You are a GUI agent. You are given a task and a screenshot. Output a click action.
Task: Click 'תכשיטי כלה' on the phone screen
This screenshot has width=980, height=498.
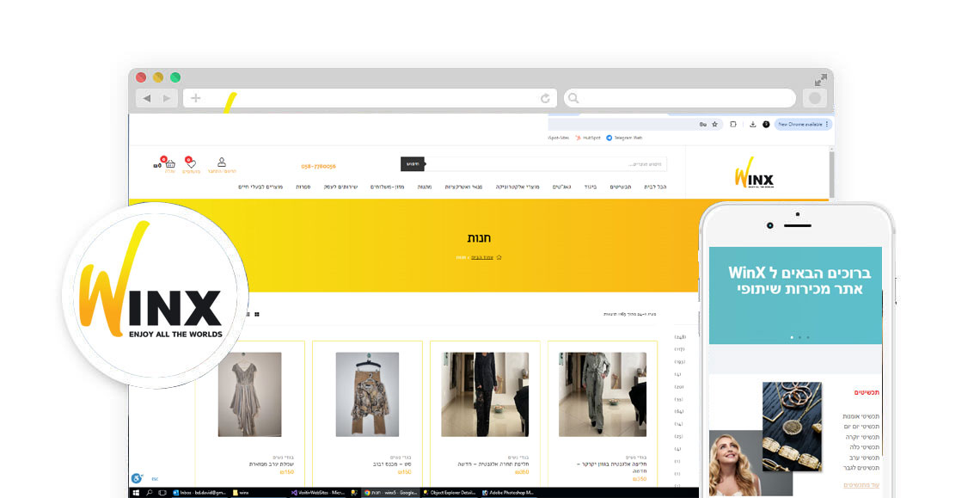click(864, 447)
